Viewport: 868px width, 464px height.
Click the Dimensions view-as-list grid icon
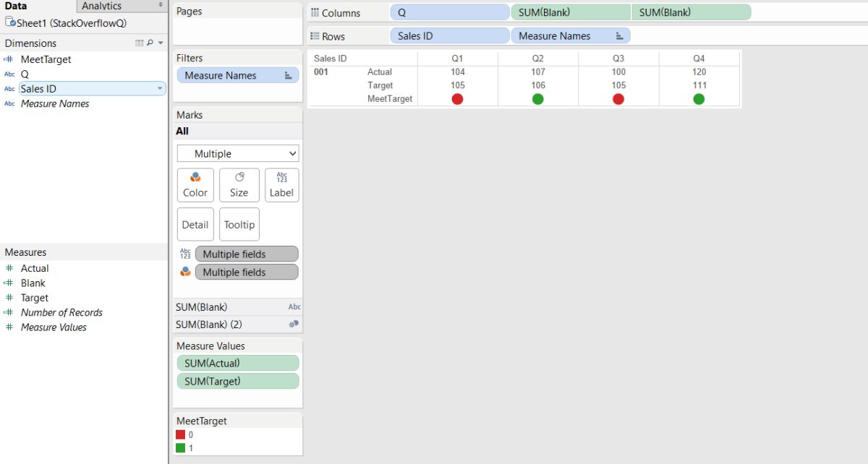tap(140, 43)
